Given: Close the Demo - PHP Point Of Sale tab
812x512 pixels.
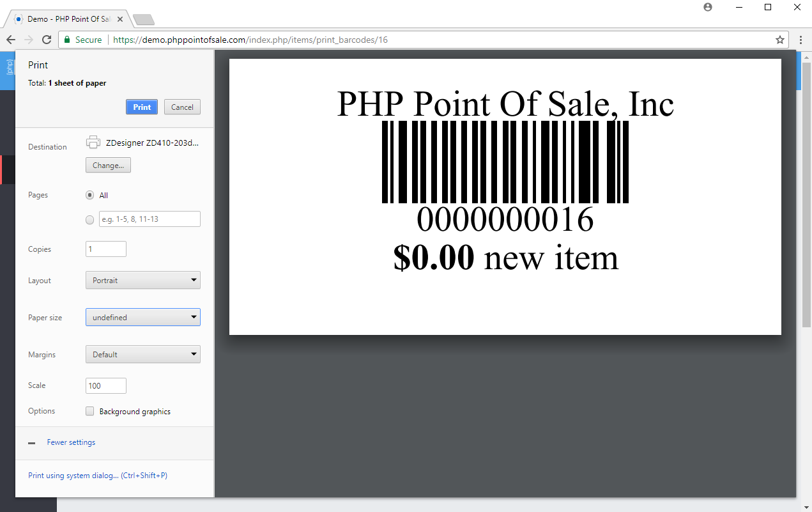Looking at the screenshot, I should [x=120, y=19].
